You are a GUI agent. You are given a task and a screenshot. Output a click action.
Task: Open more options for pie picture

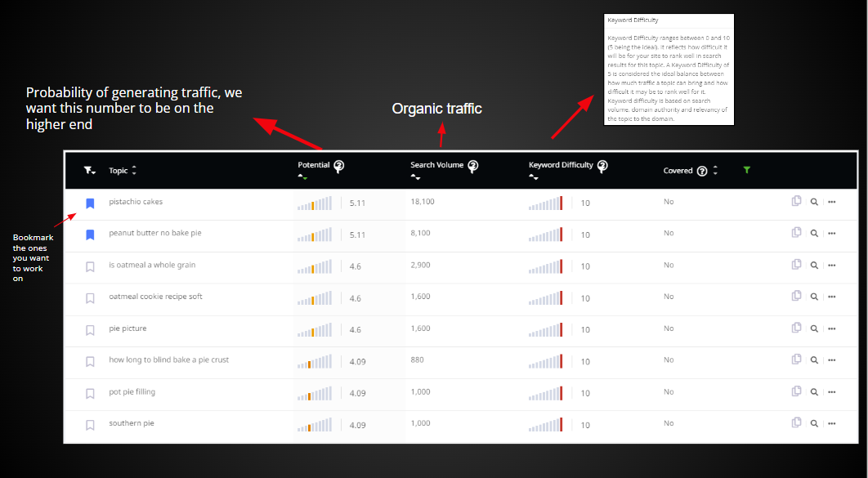tap(831, 328)
